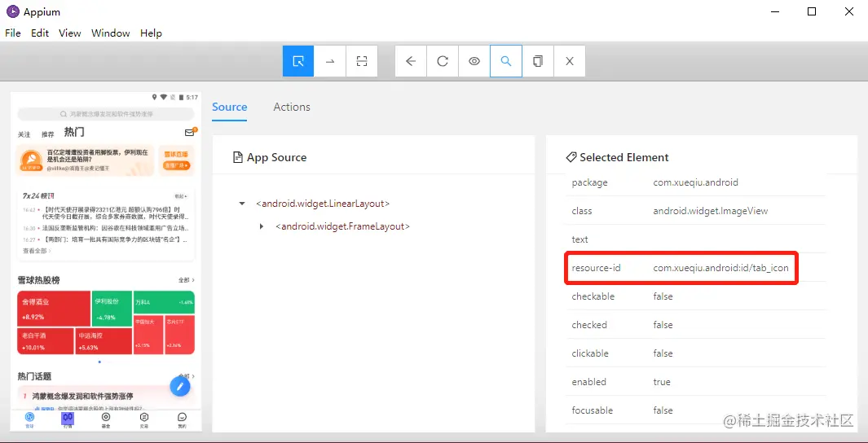Tap the 16:30 法国反垄断 news row
868x443 pixels.
105,228
